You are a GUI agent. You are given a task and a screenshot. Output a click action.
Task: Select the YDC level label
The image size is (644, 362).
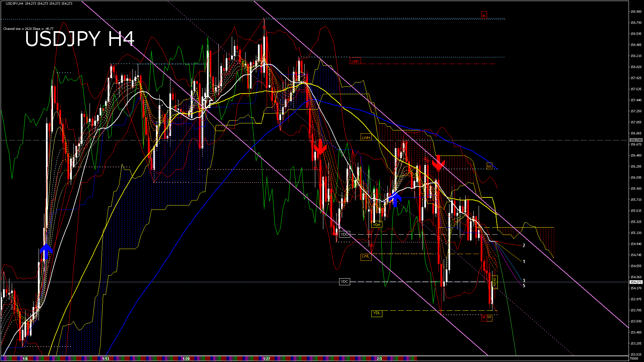click(344, 282)
